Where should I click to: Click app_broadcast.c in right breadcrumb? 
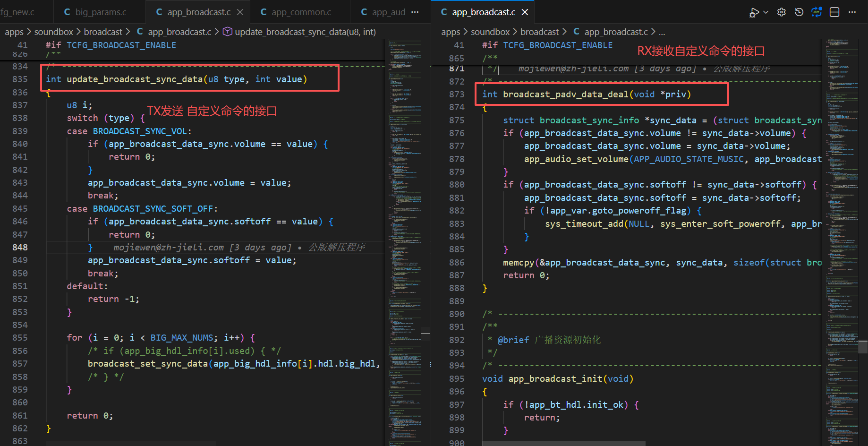[616, 32]
